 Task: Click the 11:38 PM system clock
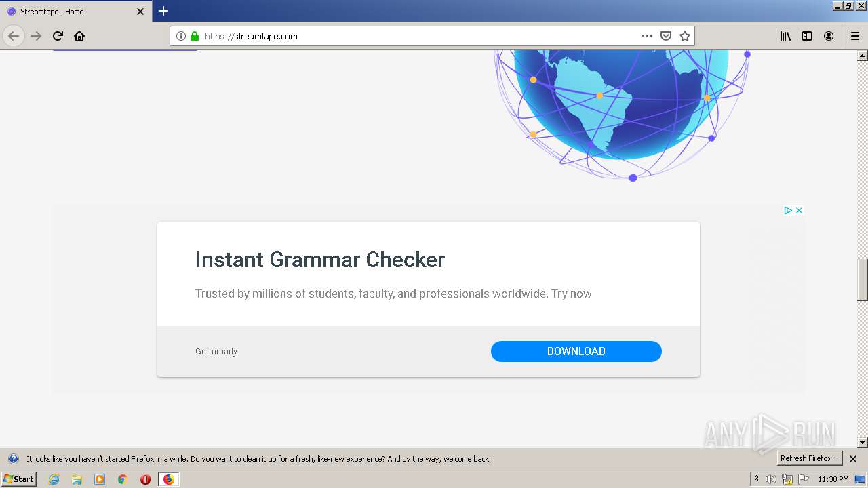tap(833, 479)
